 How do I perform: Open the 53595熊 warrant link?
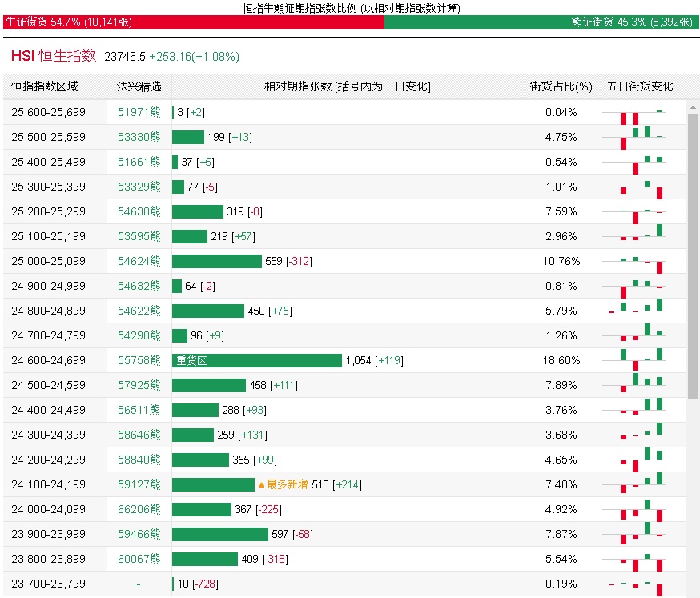(139, 236)
